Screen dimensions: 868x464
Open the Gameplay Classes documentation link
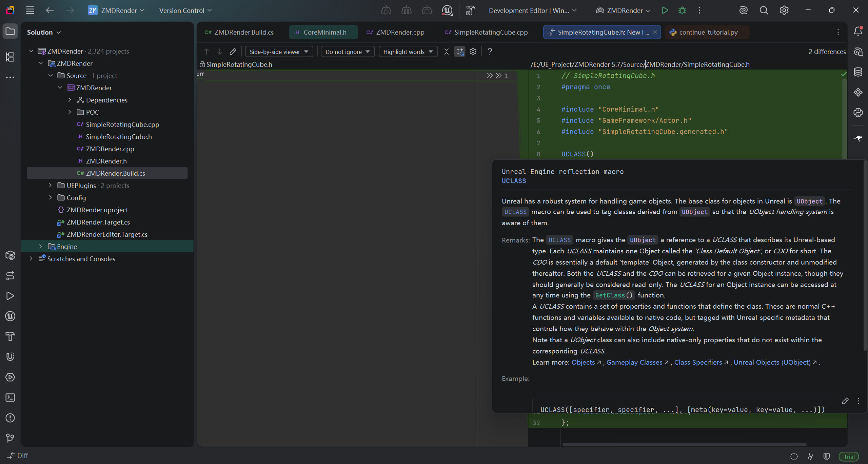coord(634,362)
